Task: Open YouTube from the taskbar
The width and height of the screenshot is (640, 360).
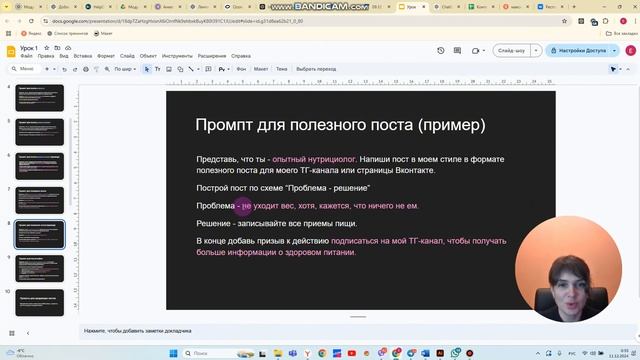Action: (x=352, y=353)
